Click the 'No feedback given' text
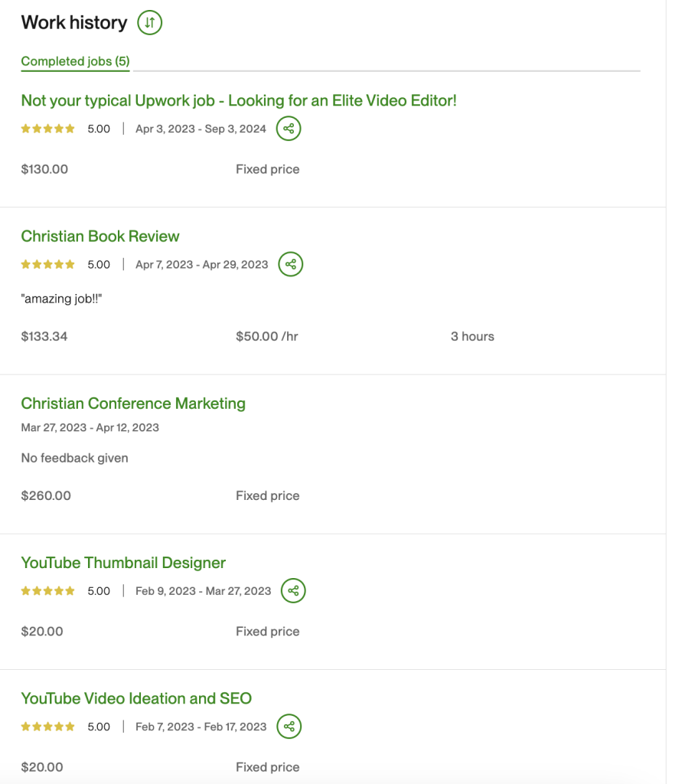682x784 pixels. (x=74, y=458)
